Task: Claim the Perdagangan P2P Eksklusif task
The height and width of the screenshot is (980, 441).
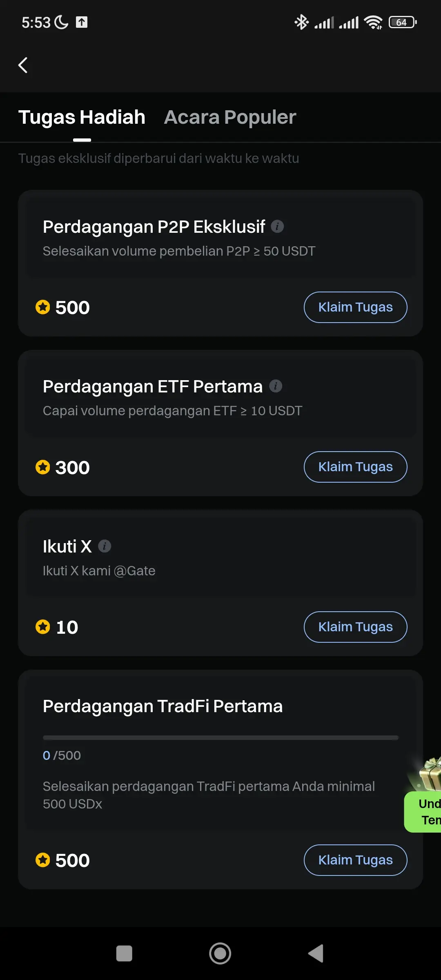Action: click(355, 307)
